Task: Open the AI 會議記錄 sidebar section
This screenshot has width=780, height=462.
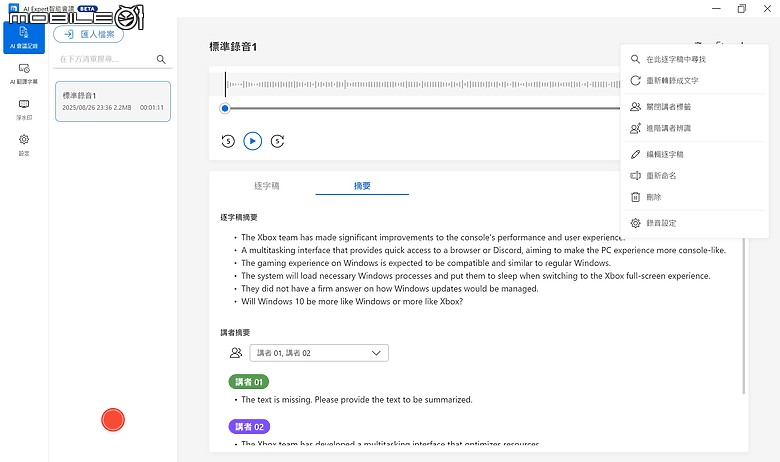Action: [24, 37]
